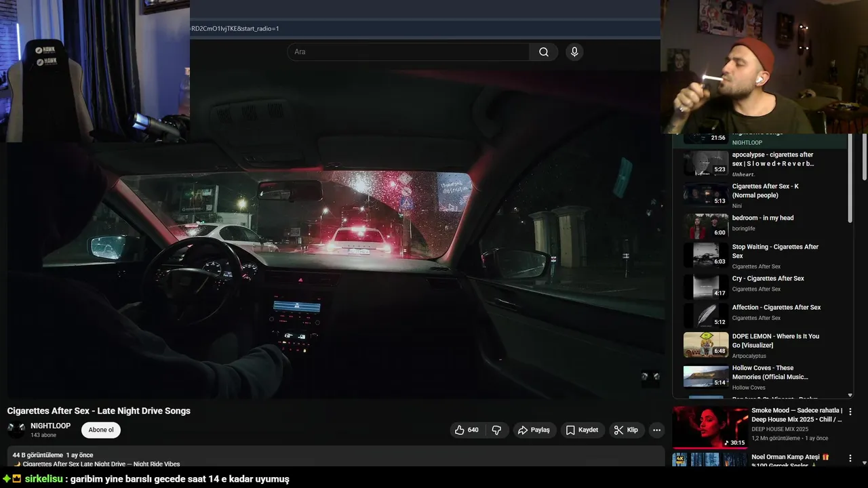The height and width of the screenshot is (488, 868).
Task: Click Artpocalyptus channel name in playlist
Action: tap(749, 356)
